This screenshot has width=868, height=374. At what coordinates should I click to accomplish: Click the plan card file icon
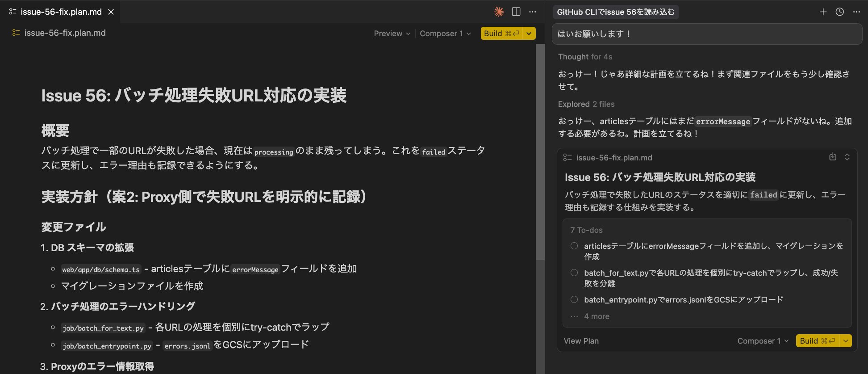pyautogui.click(x=568, y=157)
